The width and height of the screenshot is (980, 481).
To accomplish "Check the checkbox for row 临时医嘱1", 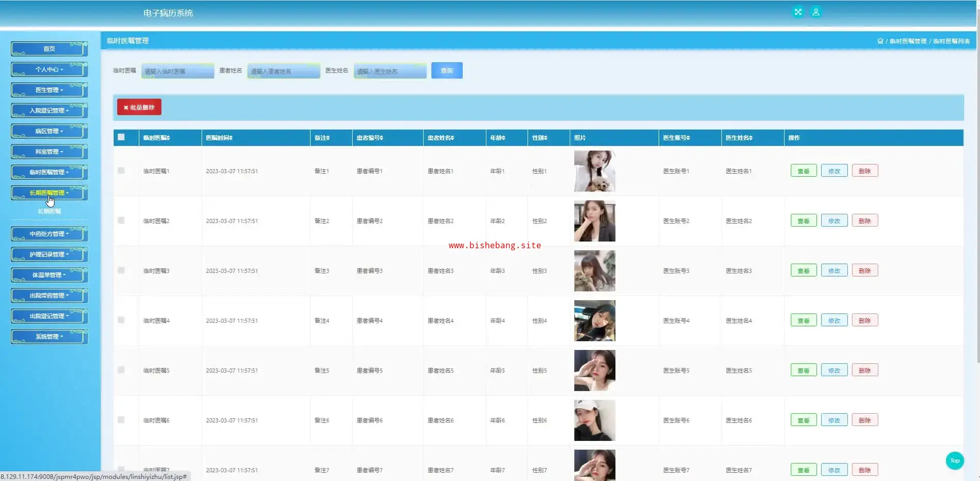I will tap(121, 171).
